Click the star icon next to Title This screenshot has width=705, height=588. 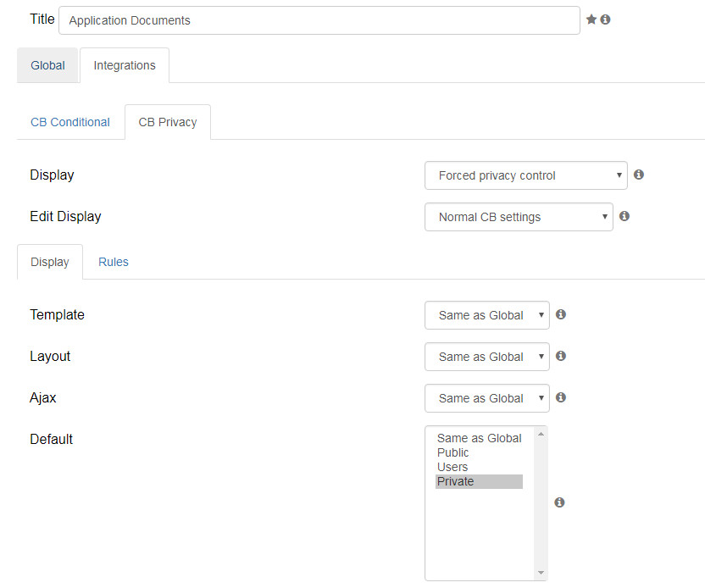[591, 19]
